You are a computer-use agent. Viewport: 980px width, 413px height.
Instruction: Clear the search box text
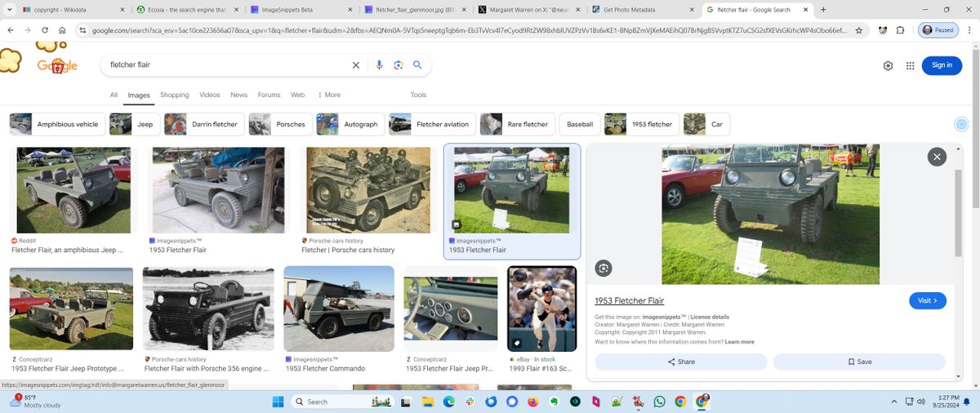[x=355, y=65]
